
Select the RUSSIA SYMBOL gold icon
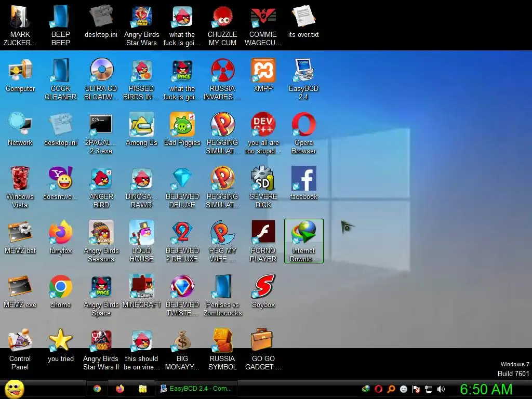coord(222,350)
